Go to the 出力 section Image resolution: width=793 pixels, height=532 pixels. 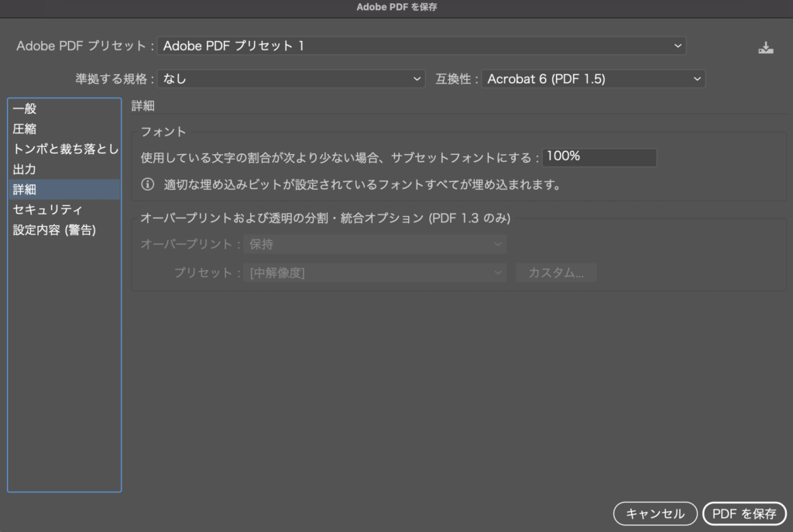(x=25, y=170)
